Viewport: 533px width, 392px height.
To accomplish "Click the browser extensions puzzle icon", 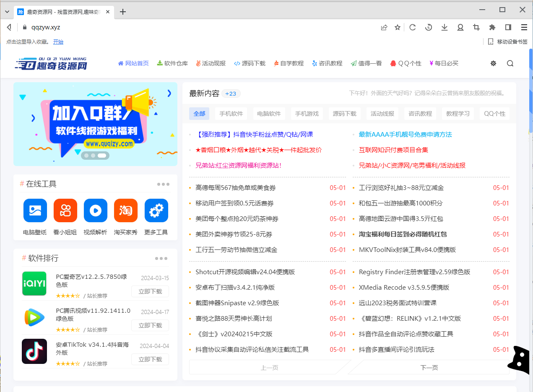I will pyautogui.click(x=492, y=27).
